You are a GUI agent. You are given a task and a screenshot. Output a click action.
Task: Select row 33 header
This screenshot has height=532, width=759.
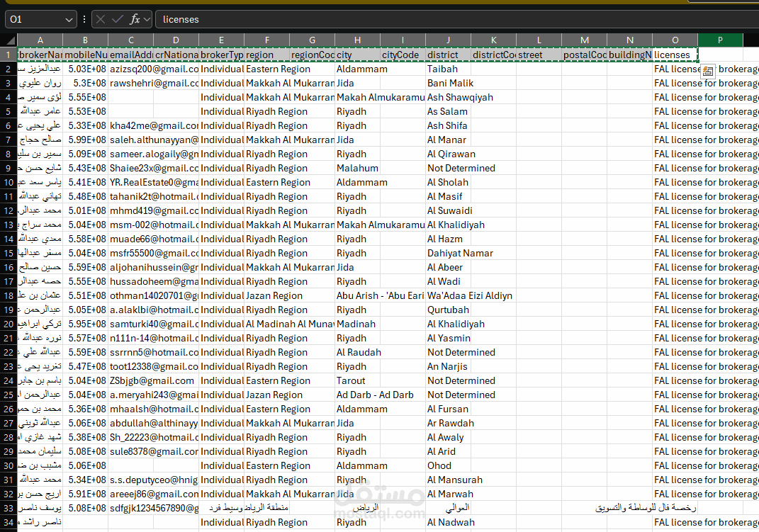coord(9,509)
